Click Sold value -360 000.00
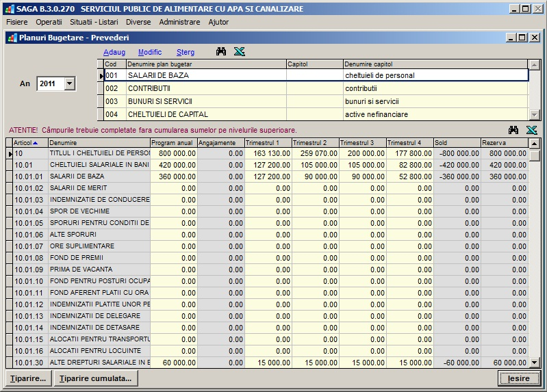This screenshot has height=392, width=547. [x=457, y=177]
